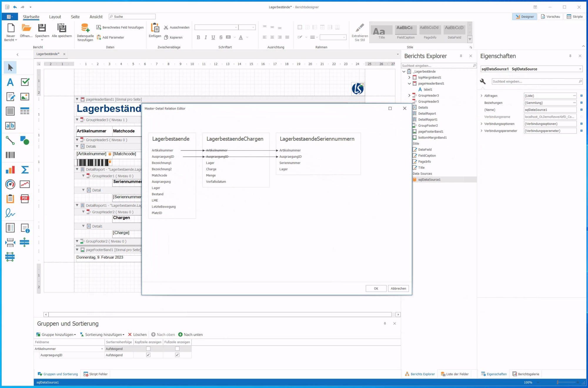
Task: Pick the chart tool in the toolbox
Action: [x=10, y=170]
